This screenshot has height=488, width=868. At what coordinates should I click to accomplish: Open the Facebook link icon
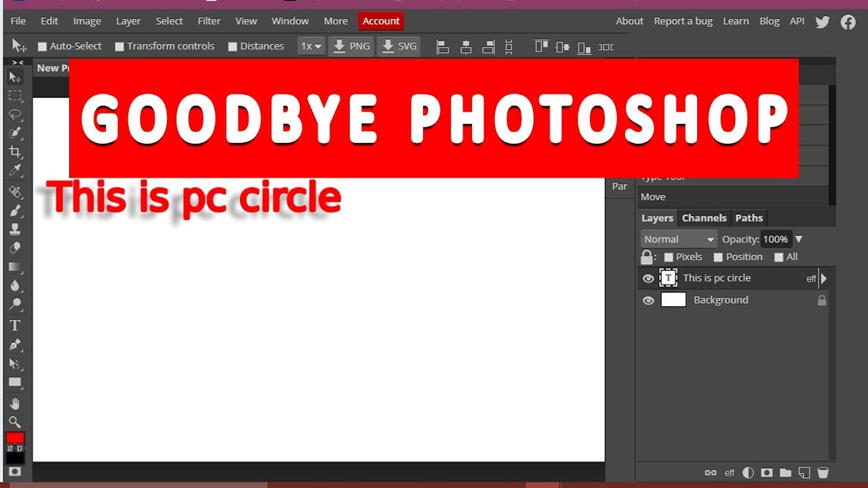click(848, 22)
